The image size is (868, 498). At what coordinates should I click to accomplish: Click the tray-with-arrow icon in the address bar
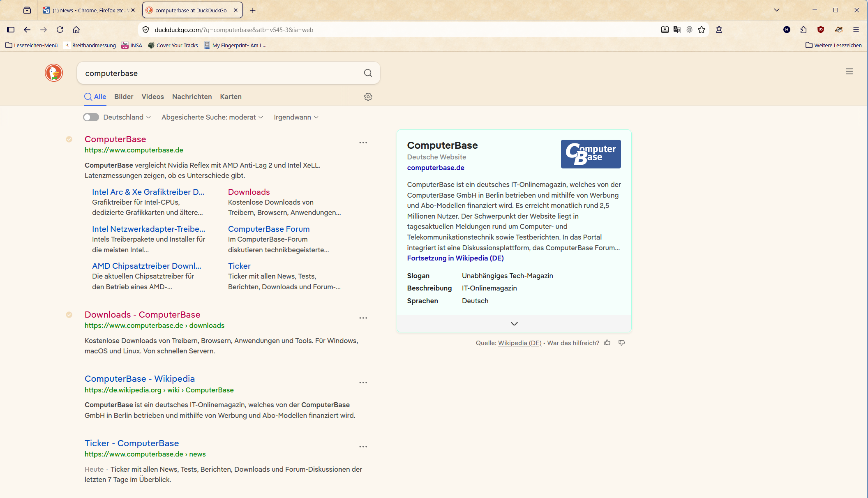tap(665, 30)
